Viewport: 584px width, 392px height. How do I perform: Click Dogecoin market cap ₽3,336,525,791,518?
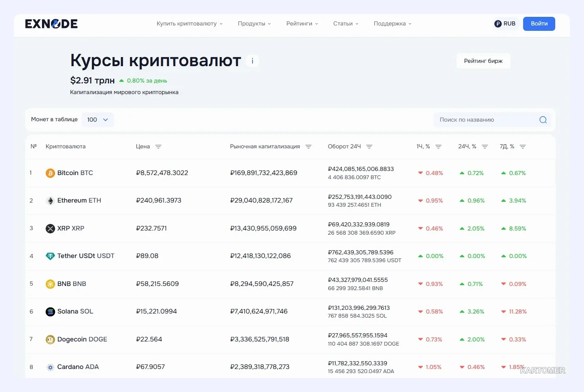[260, 339]
